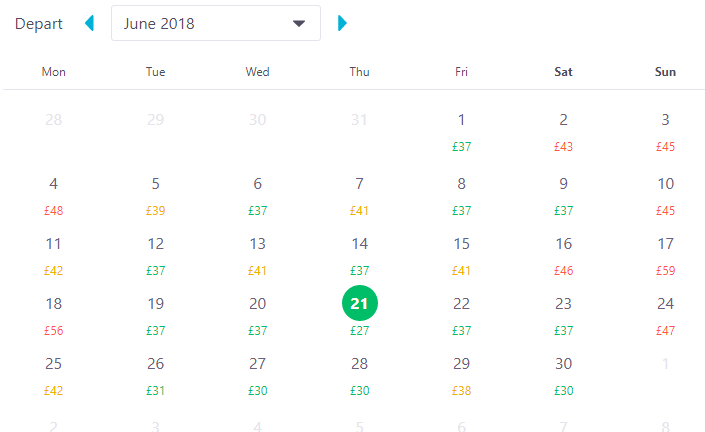Pick June 7 with £41 fare
Viewport: 705px width, 432px height.
click(x=360, y=193)
